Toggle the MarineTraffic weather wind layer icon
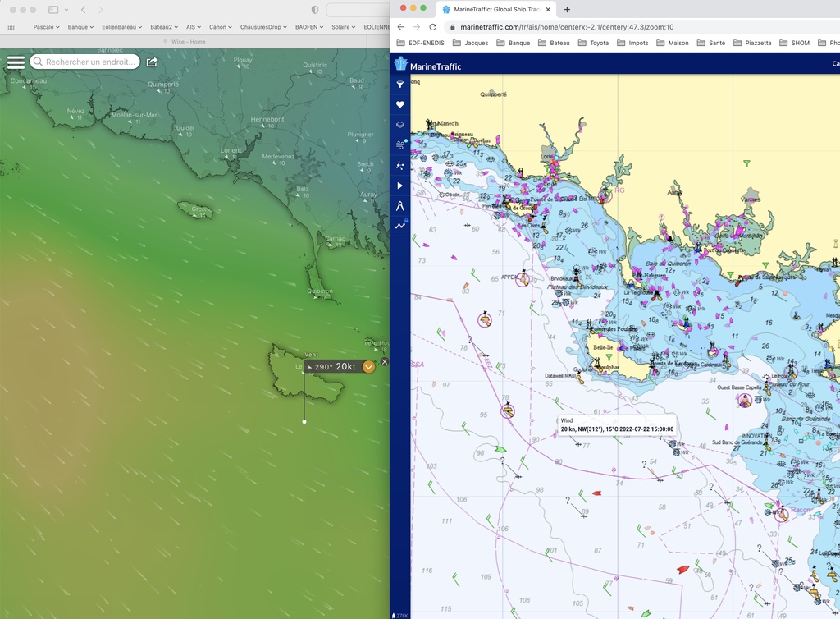This screenshot has width=840, height=619. [x=400, y=144]
